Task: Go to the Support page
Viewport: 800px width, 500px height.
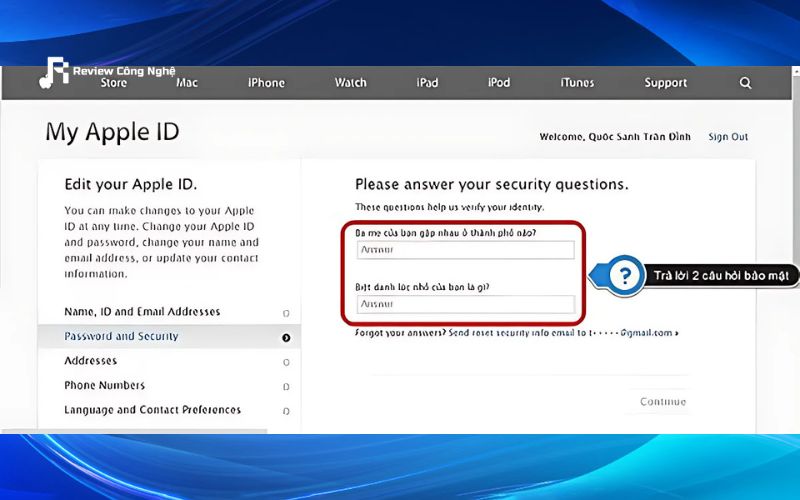Action: point(665,83)
